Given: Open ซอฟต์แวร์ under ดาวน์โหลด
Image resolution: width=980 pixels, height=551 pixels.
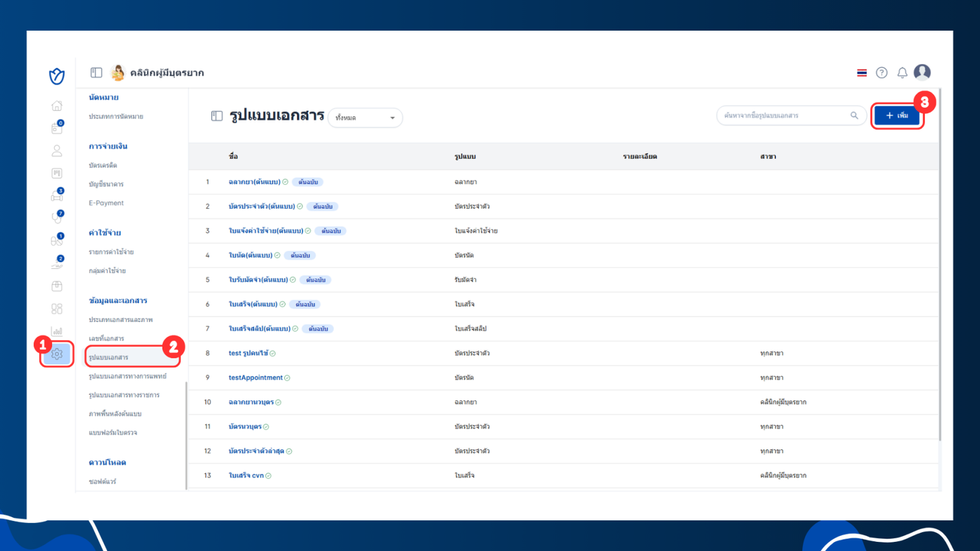Looking at the screenshot, I should click(x=103, y=482).
